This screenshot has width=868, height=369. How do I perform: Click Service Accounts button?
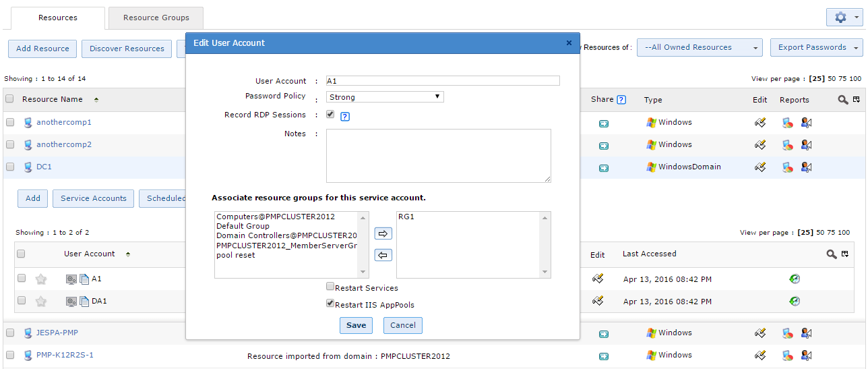coord(94,198)
